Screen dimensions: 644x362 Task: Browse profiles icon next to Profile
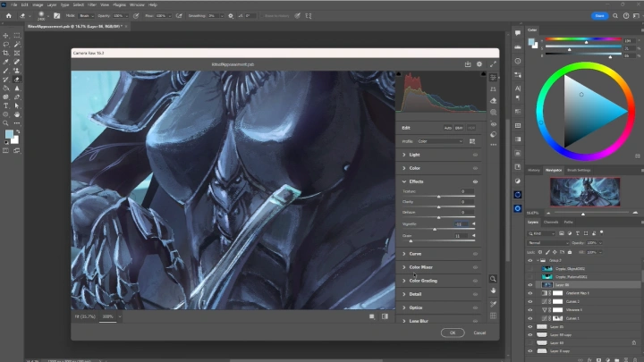tap(472, 141)
